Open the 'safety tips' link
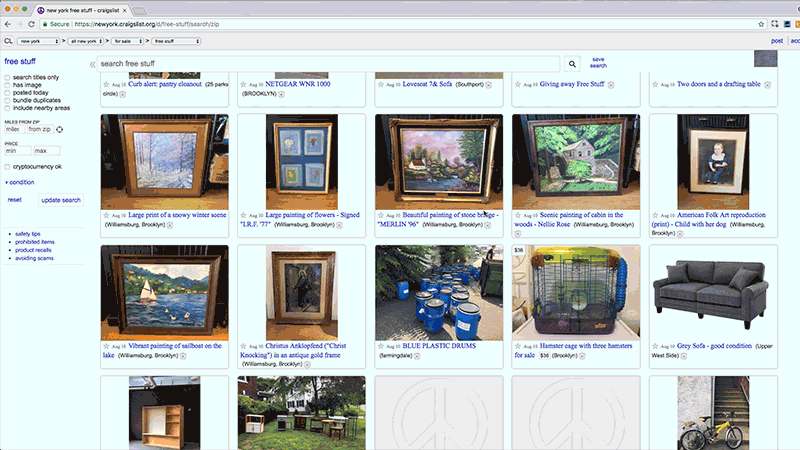800x450 pixels. click(x=27, y=233)
